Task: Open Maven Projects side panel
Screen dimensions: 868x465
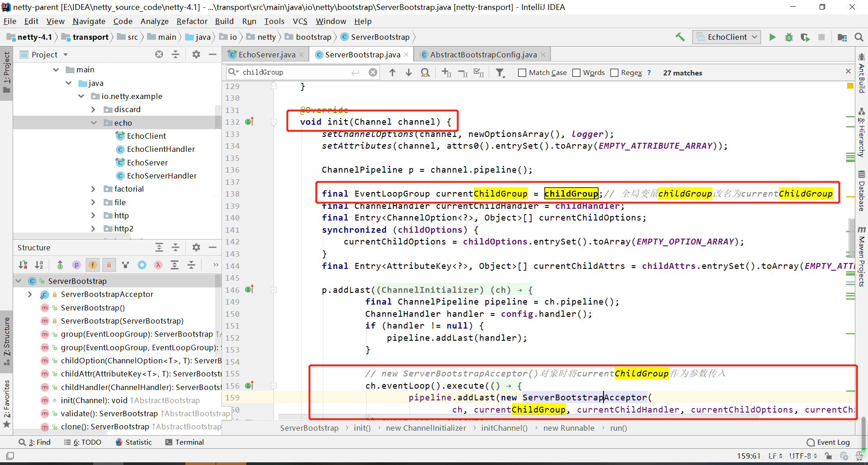Action: pyautogui.click(x=862, y=257)
